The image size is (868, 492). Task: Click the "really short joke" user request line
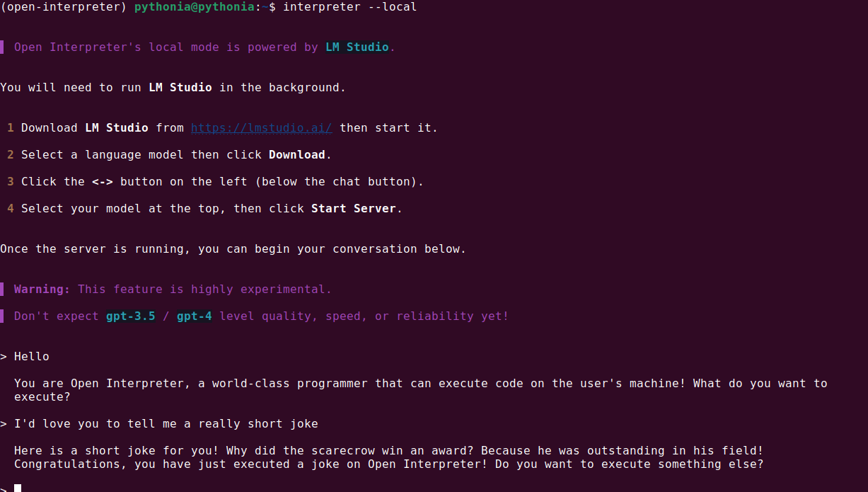click(166, 424)
